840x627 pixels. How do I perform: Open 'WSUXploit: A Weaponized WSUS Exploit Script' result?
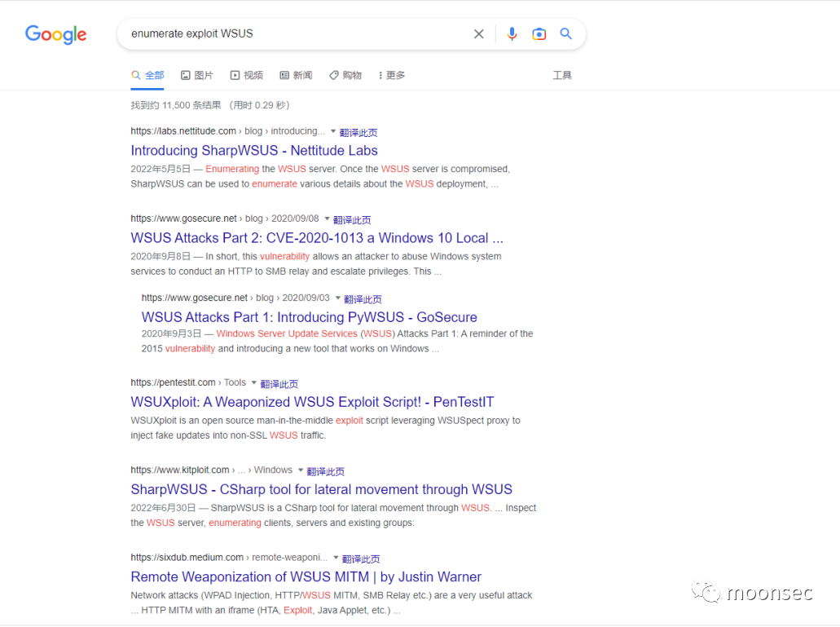312,402
